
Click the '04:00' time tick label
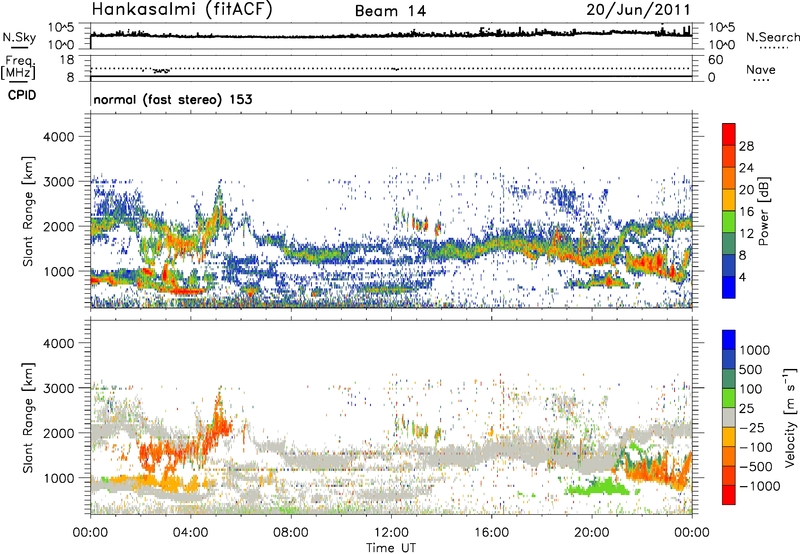[191, 533]
